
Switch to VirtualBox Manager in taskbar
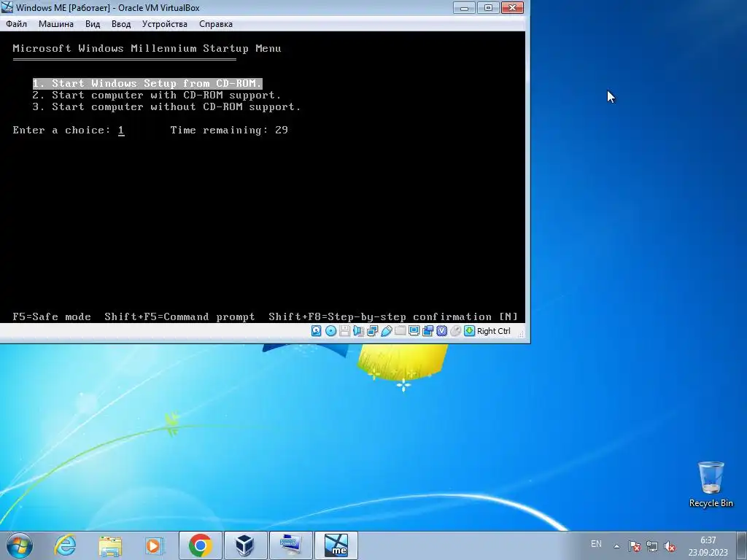tap(245, 545)
